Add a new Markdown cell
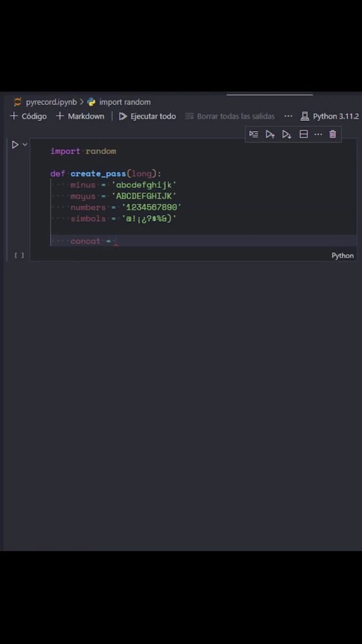 pos(80,116)
